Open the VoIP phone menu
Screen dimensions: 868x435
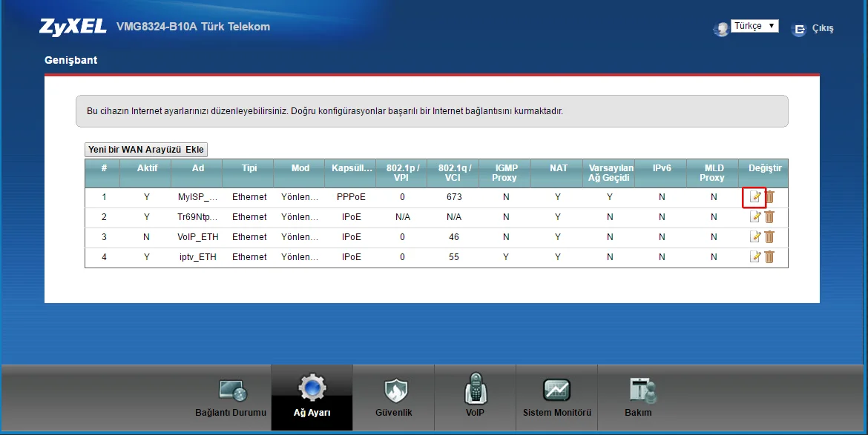(475, 398)
